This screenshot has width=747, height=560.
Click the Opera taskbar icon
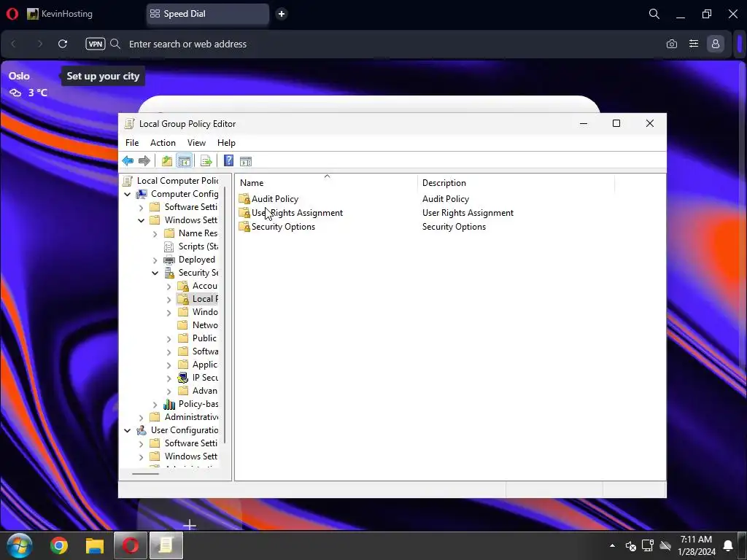pyautogui.click(x=131, y=545)
